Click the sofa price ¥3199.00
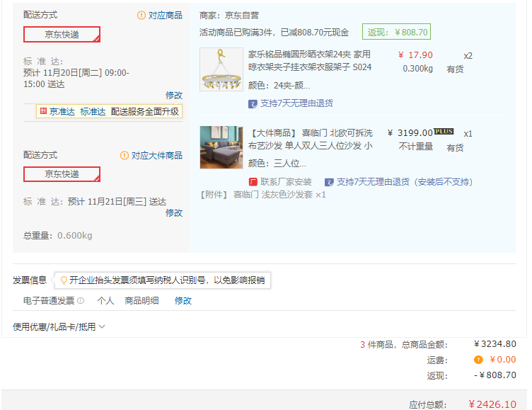This screenshot has height=410, width=532. tap(410, 133)
